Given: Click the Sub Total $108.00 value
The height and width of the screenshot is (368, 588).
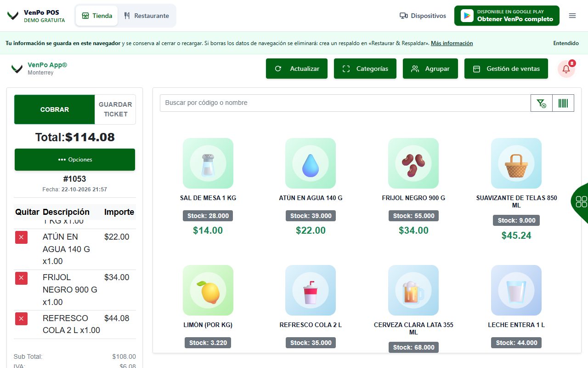Looking at the screenshot, I should 124,356.
